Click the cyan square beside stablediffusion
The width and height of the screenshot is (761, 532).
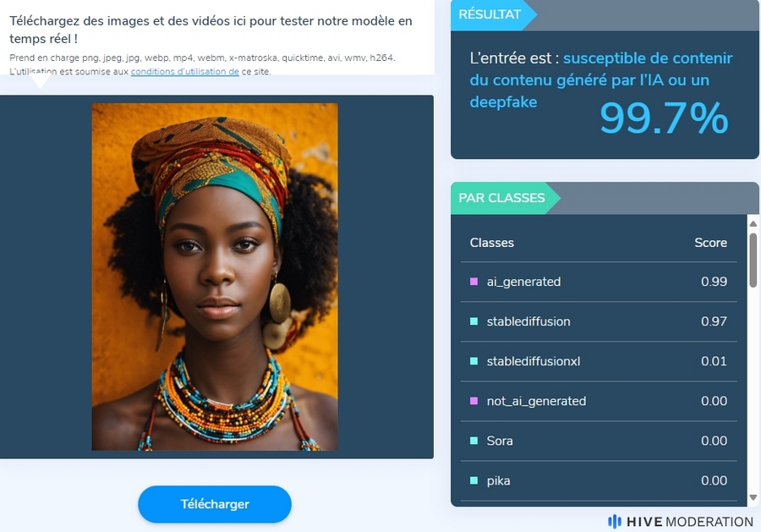pos(474,321)
